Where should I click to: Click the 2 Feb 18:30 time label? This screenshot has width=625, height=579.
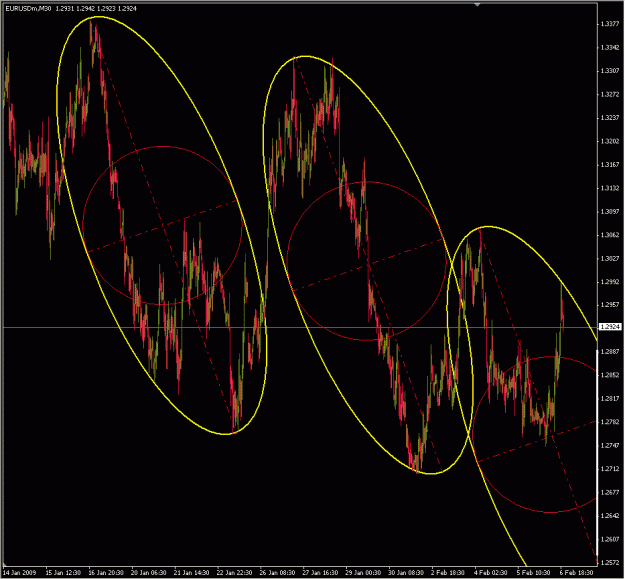[x=448, y=573]
